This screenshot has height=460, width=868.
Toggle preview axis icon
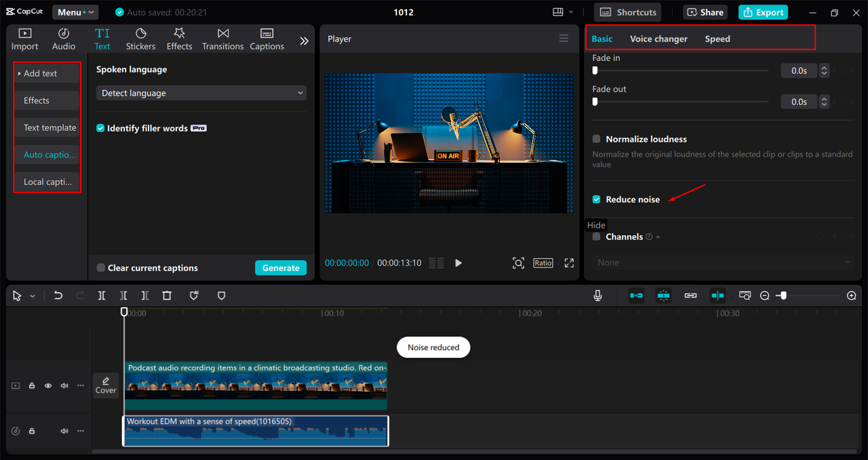click(717, 295)
